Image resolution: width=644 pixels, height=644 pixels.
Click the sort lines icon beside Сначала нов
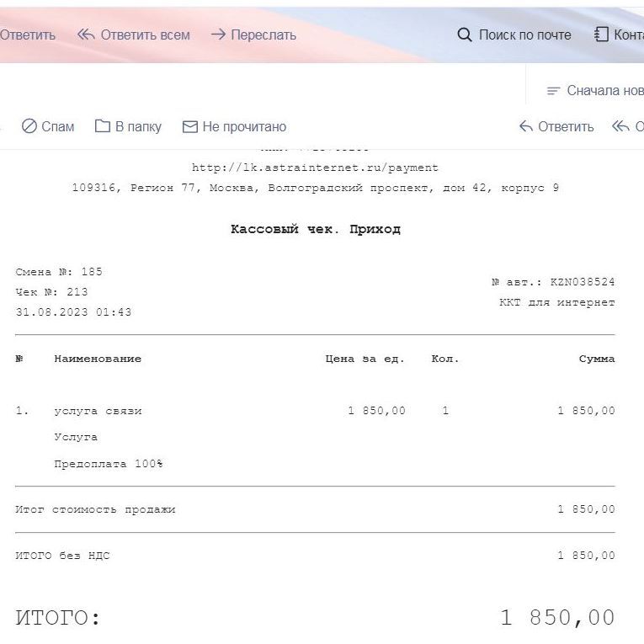click(x=553, y=91)
